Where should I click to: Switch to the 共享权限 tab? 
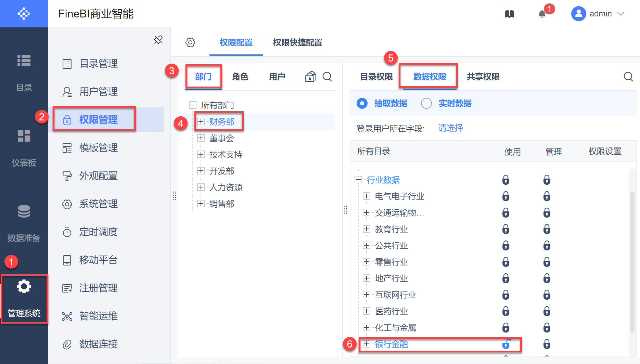(x=483, y=77)
